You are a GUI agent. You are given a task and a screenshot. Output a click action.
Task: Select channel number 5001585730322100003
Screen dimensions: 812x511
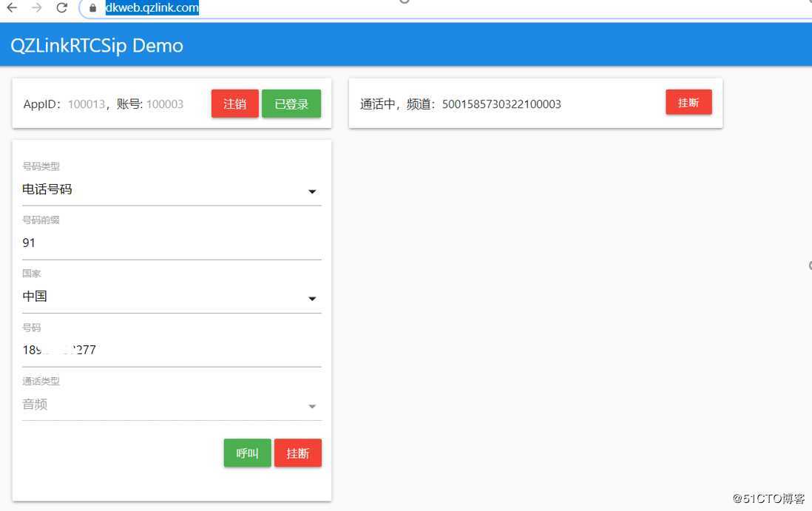501,104
